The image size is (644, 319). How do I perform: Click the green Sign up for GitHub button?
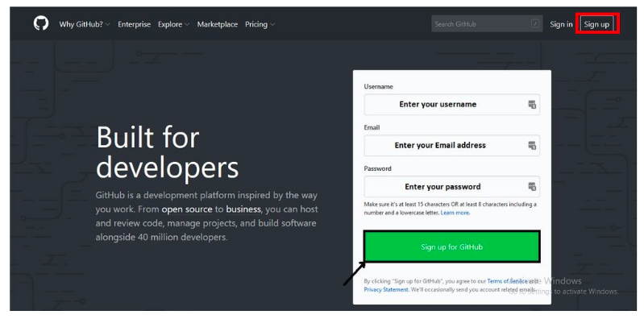click(x=452, y=246)
